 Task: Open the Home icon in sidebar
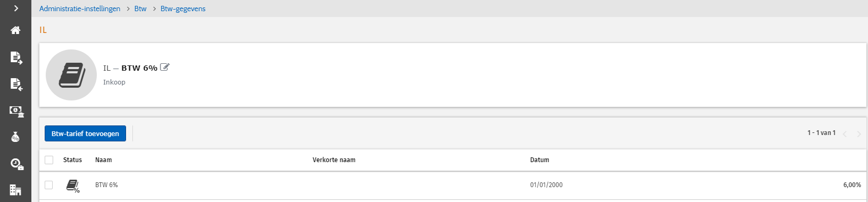pos(15,30)
